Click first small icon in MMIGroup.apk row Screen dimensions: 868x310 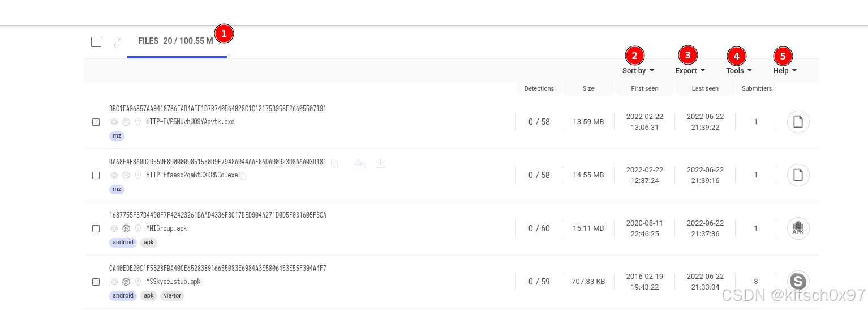tap(114, 228)
